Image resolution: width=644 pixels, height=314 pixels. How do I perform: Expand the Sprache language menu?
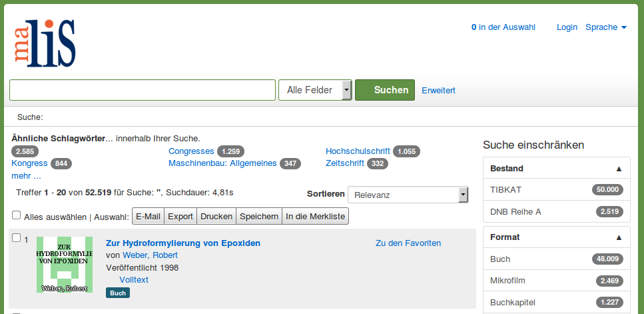[605, 27]
